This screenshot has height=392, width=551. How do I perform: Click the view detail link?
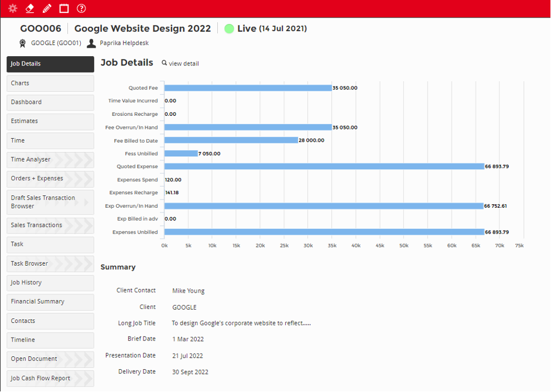pos(183,64)
